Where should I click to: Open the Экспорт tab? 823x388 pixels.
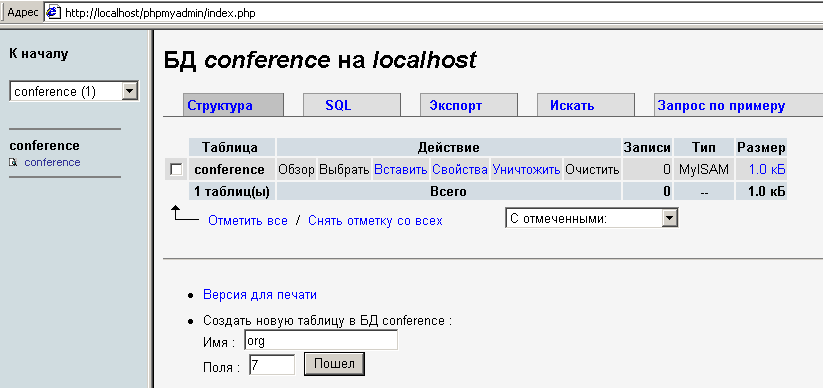coord(469,105)
